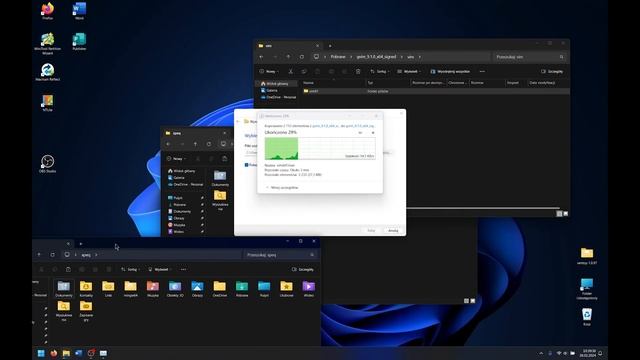Select Widok główny in win window sidebar
The height and width of the screenshot is (360, 640).
277,84
